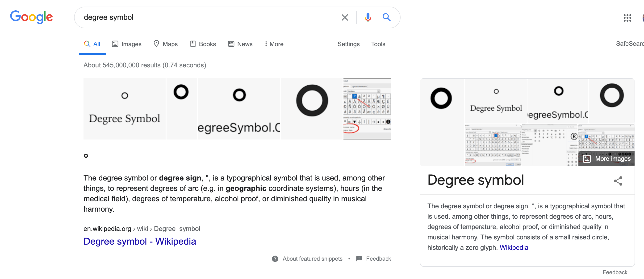Open the Degree symbol - Wikipedia result

[139, 241]
